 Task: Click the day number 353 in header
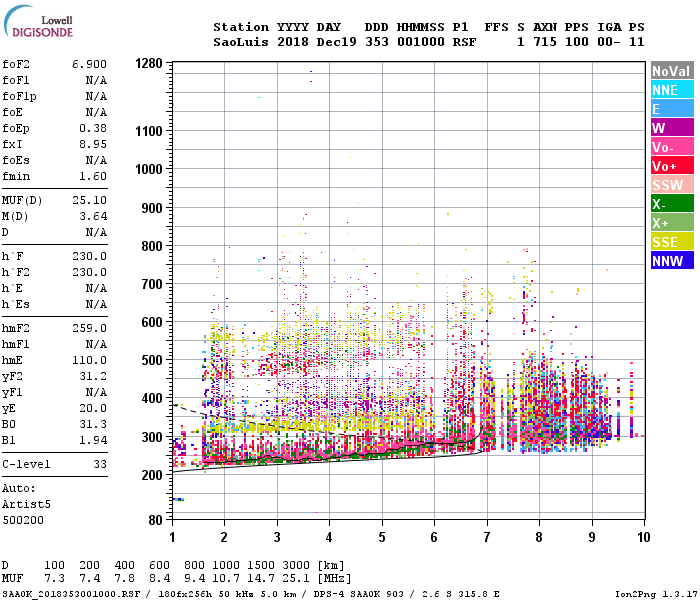tap(377, 42)
